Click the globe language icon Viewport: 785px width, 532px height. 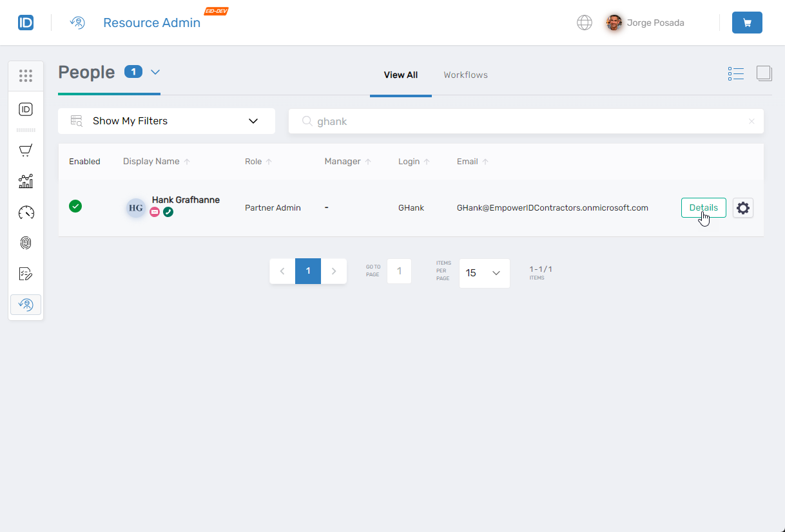[584, 23]
